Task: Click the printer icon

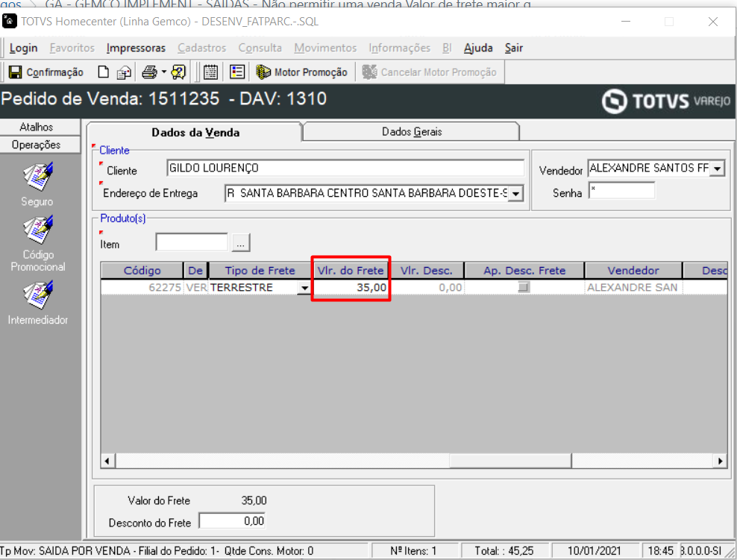Action: (x=149, y=72)
